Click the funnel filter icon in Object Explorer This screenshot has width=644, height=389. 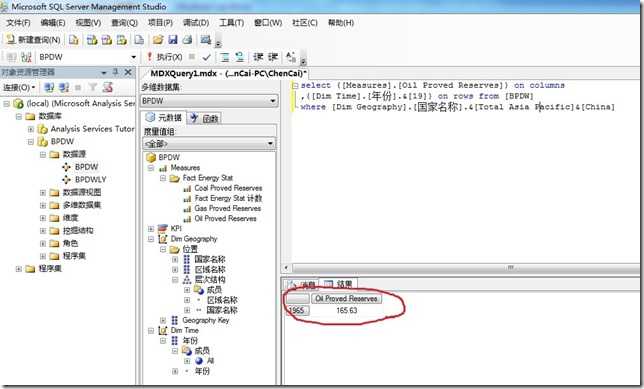click(93, 87)
